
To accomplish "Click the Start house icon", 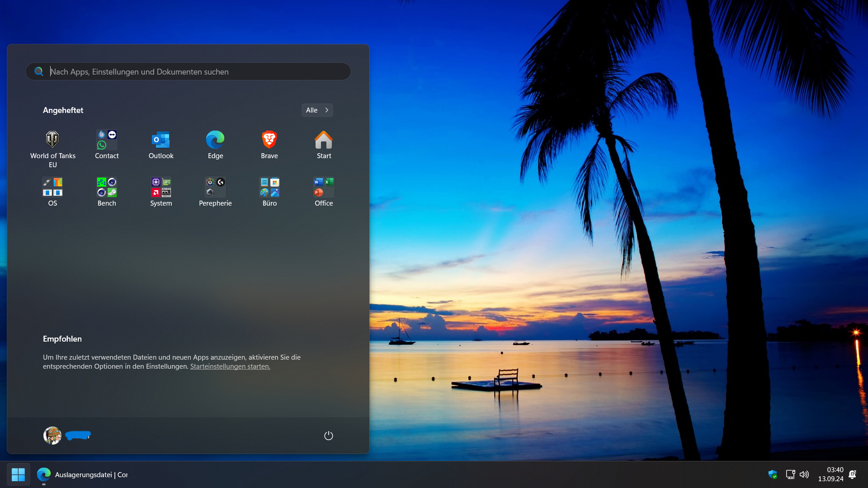I will (324, 140).
